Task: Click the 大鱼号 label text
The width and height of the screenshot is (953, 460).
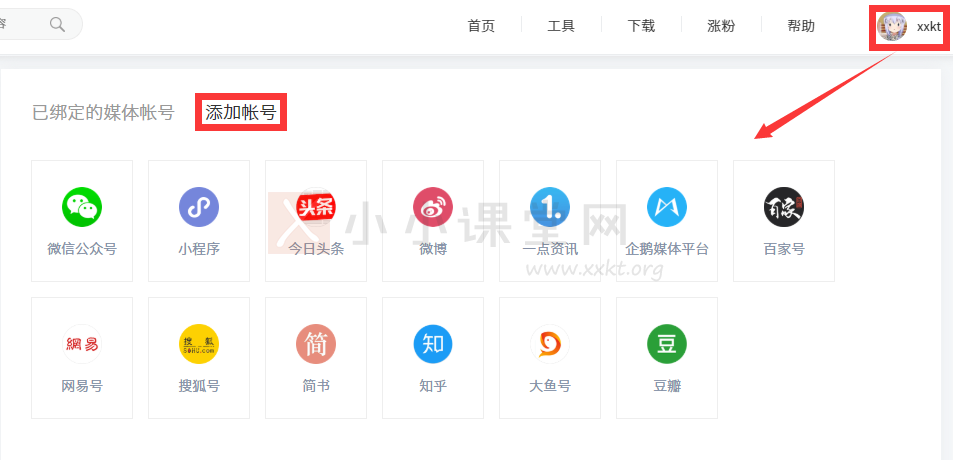Action: point(550,386)
